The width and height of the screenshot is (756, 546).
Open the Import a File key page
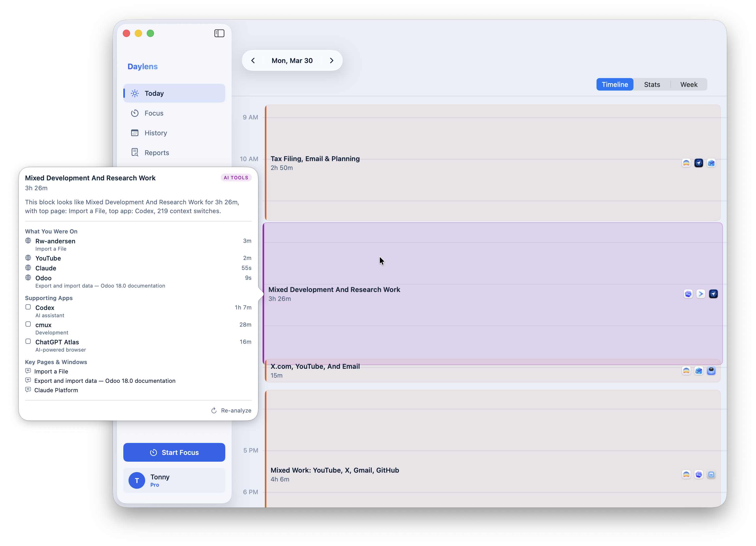[x=51, y=371]
